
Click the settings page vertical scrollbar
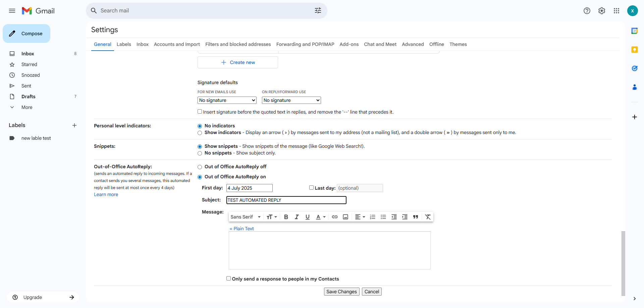pos(623,263)
